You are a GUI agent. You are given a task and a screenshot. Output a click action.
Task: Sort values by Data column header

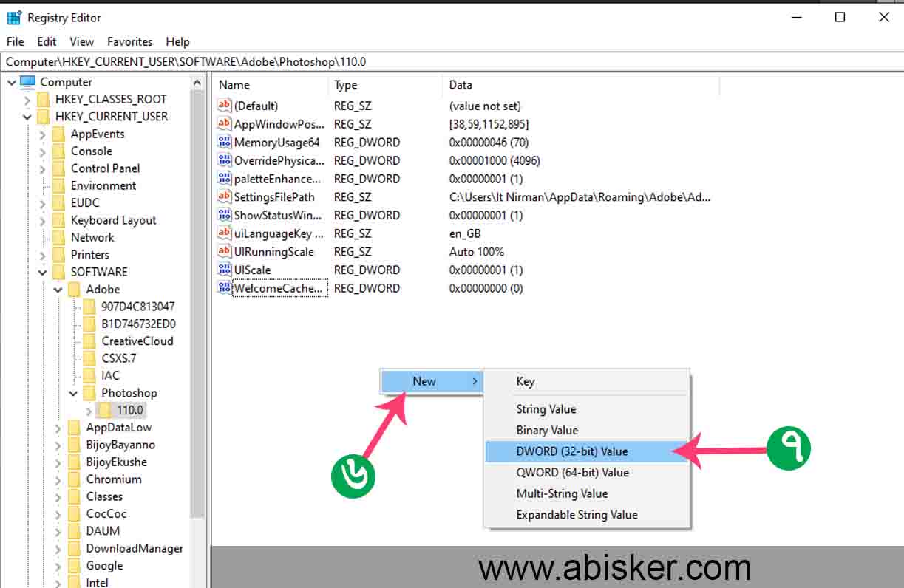coord(581,85)
